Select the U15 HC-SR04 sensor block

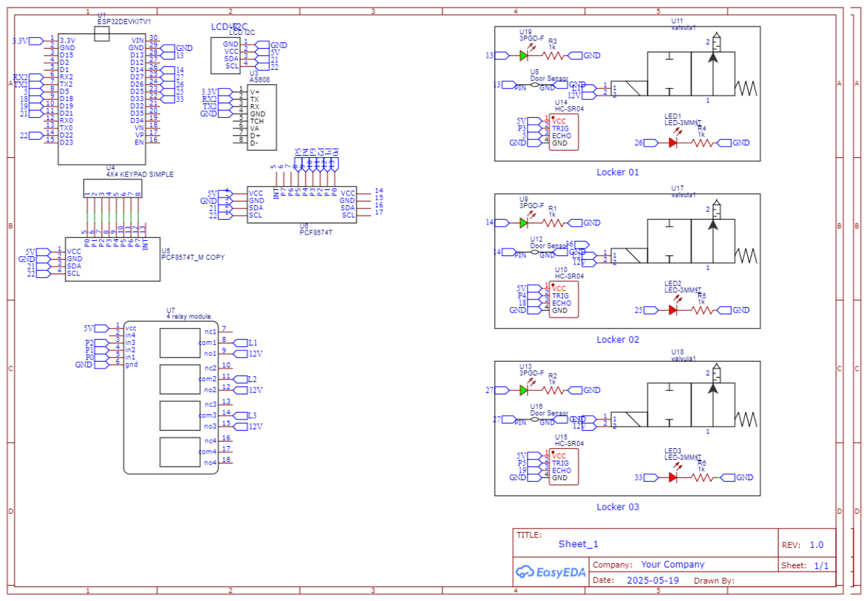(x=564, y=467)
